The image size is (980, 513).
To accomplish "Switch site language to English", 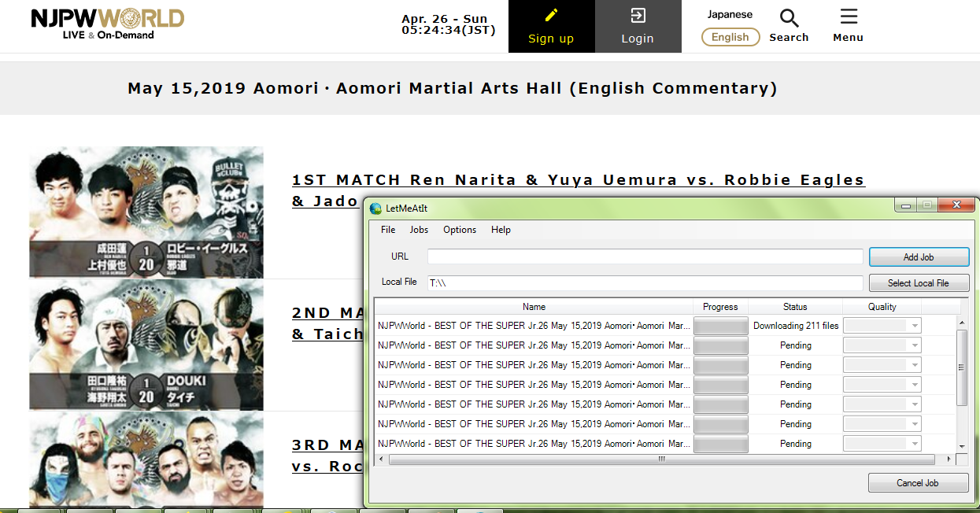I will tap(730, 37).
